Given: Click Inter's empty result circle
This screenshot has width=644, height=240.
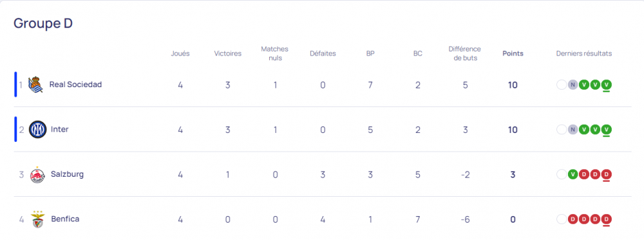Looking at the screenshot, I should [x=562, y=130].
